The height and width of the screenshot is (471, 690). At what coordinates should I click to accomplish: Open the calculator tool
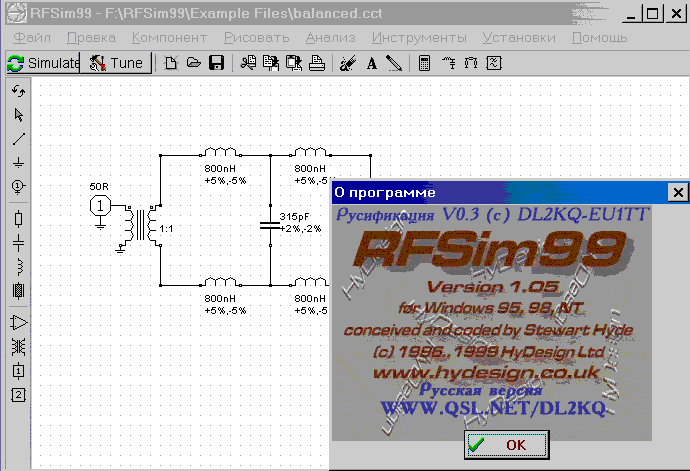point(424,63)
